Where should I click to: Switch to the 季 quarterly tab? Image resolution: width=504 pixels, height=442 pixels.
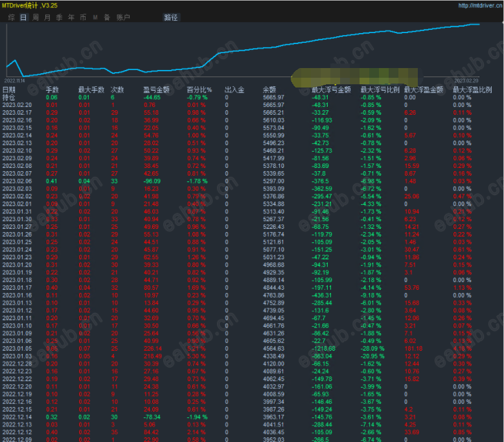[x=59, y=17]
